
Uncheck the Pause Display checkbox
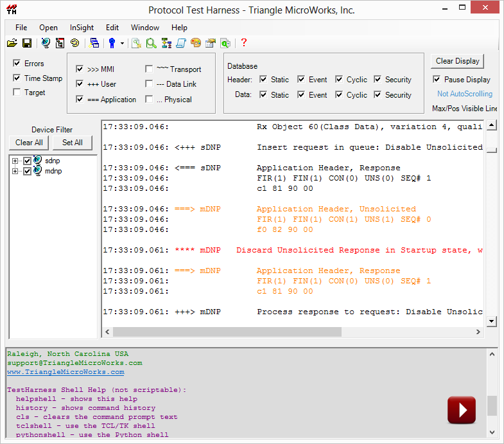tap(437, 79)
